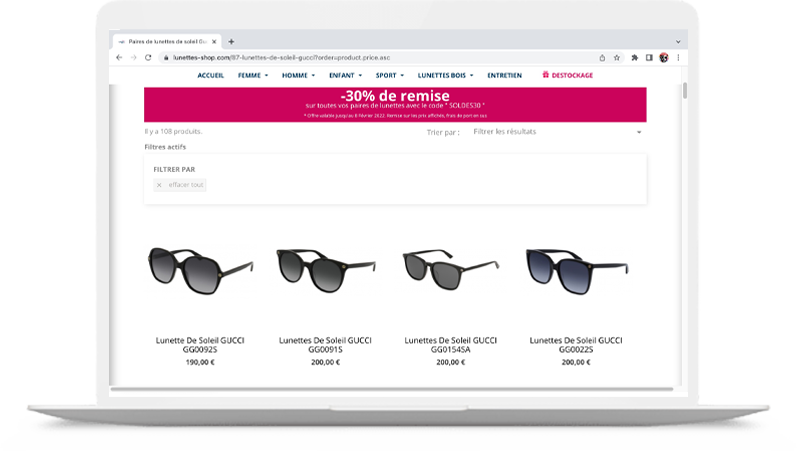Viewport: 797px width, 451px height.
Task: Bookmark the page with the star icon
Action: (x=617, y=58)
